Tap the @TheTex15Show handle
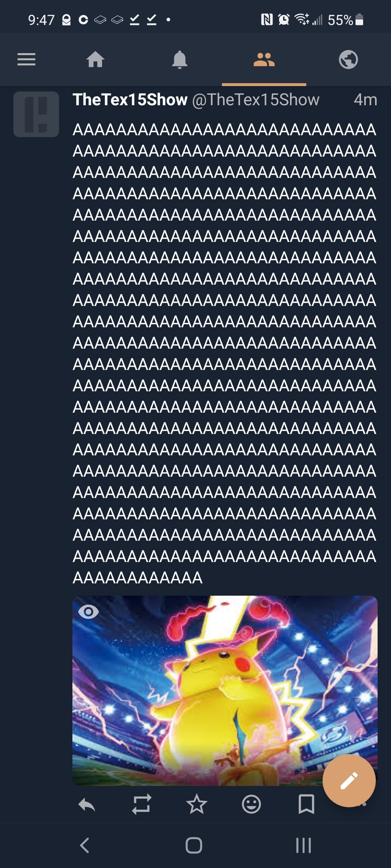The image size is (391, 868). (256, 100)
